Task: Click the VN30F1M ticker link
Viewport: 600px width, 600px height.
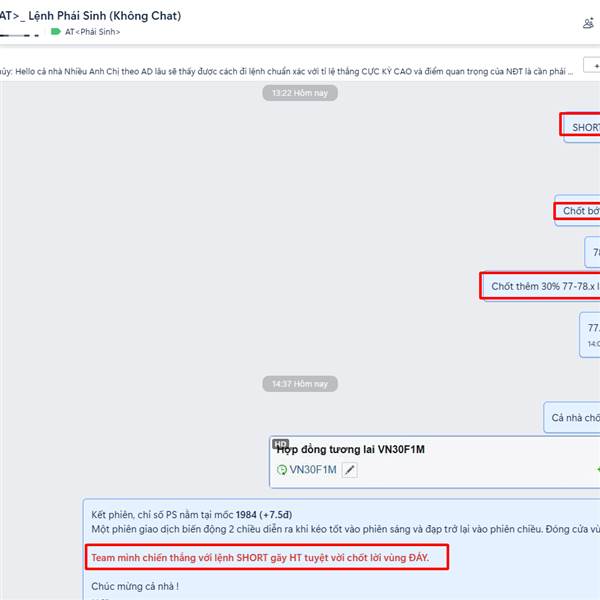Action: (x=313, y=470)
